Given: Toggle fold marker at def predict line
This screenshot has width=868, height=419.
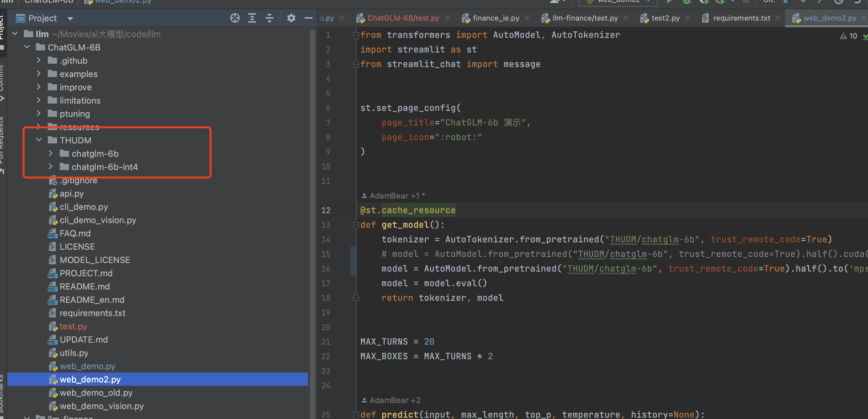Looking at the screenshot, I should (356, 415).
